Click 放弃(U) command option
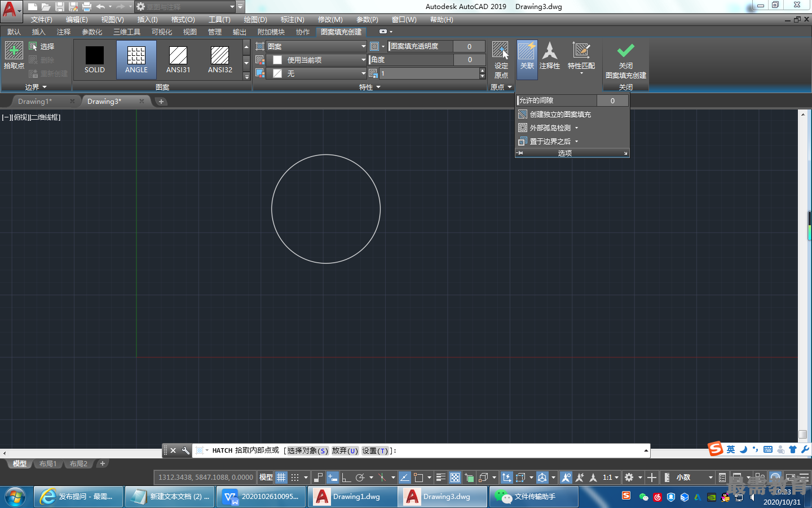 (x=345, y=450)
